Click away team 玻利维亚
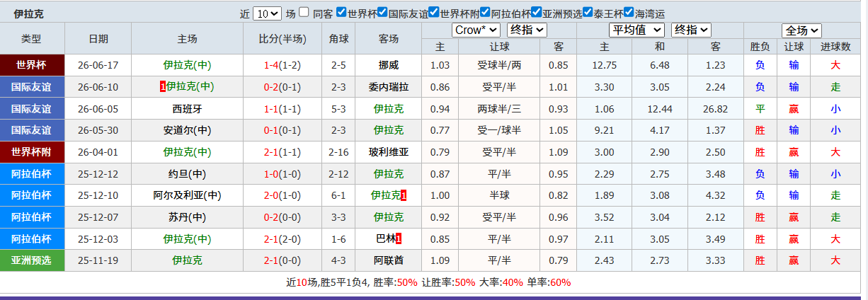 click(389, 152)
